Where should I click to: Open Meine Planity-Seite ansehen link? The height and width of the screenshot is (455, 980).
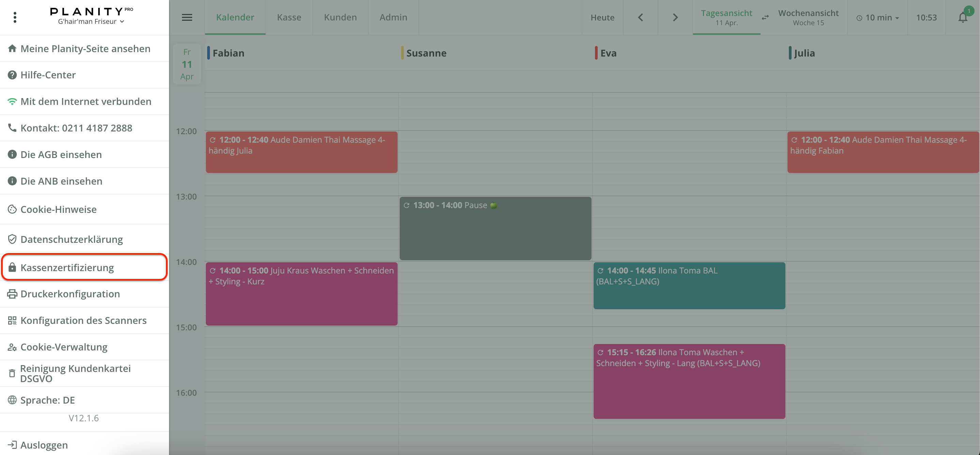(x=85, y=49)
